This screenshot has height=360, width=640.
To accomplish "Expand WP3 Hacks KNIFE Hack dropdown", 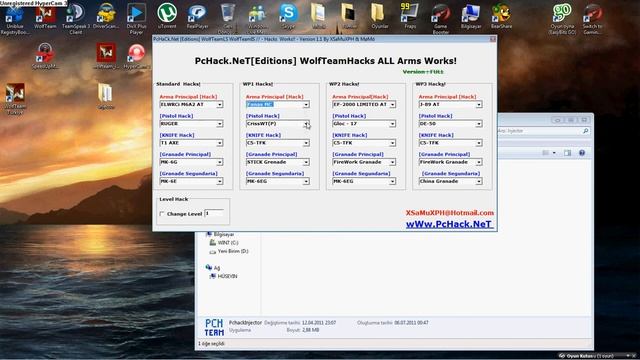I will tap(479, 143).
